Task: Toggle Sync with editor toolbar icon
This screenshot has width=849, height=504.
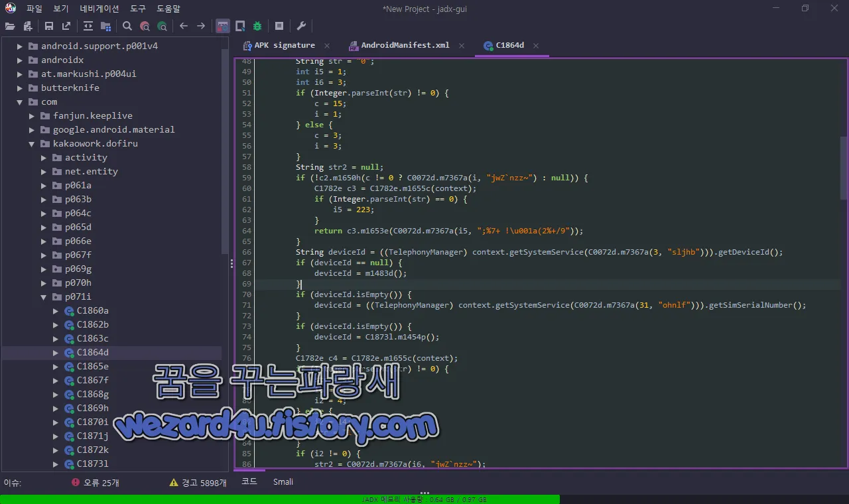Action: 88,27
